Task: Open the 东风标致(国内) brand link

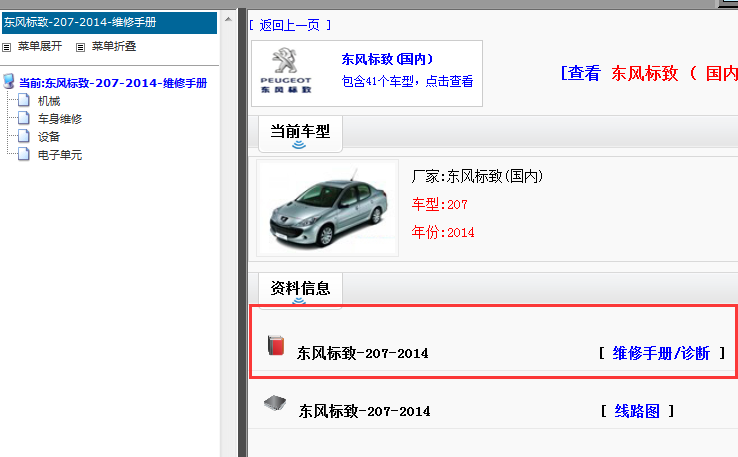Action: click(387, 59)
